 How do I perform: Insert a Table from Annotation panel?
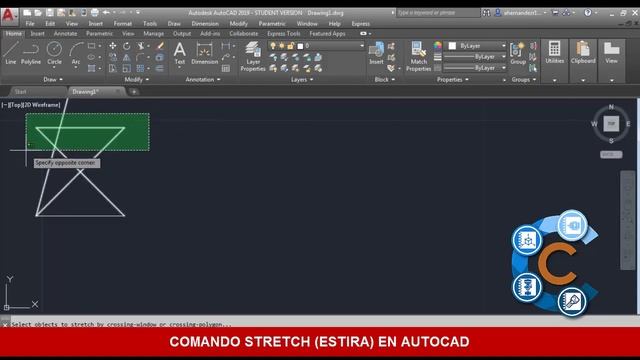pyautogui.click(x=226, y=68)
